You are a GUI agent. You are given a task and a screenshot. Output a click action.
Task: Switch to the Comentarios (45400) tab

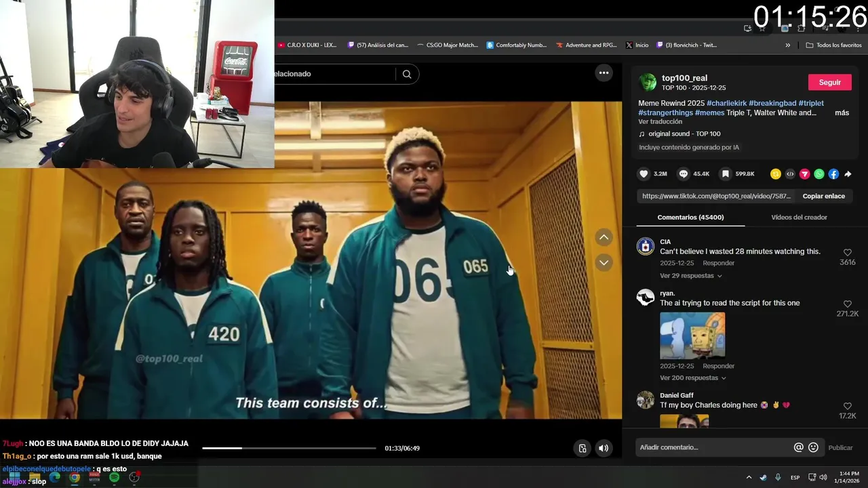click(690, 218)
